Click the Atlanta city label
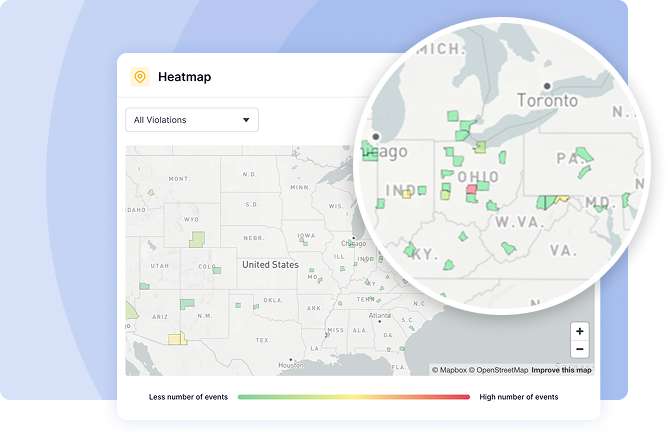671x440 pixels. pyautogui.click(x=380, y=315)
